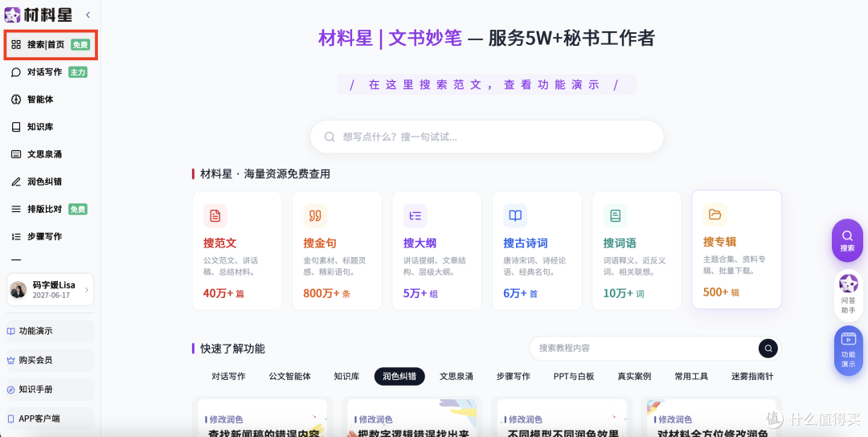Open APP客户端 download

[51, 419]
